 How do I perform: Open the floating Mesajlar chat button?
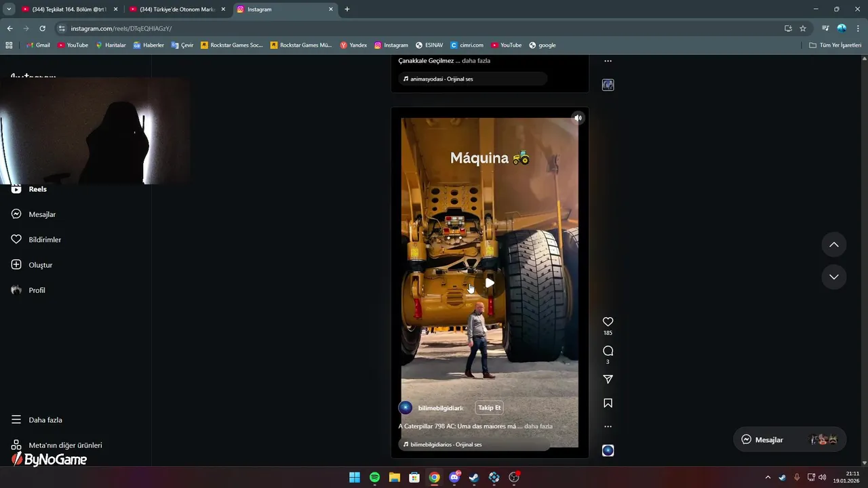click(790, 439)
